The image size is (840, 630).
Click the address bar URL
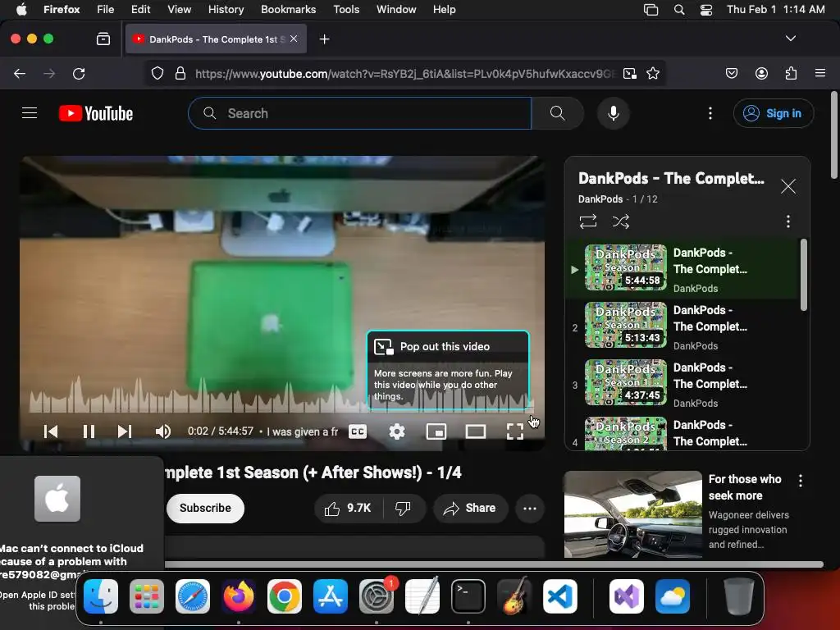point(406,73)
